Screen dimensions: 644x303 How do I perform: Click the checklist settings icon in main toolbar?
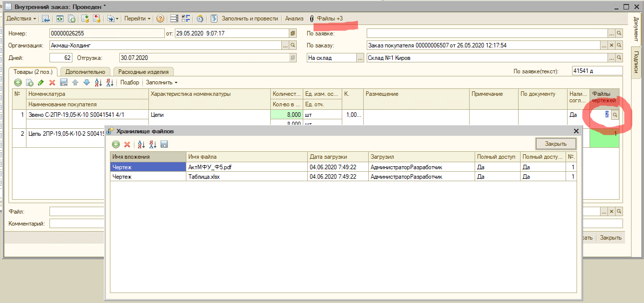186,18
